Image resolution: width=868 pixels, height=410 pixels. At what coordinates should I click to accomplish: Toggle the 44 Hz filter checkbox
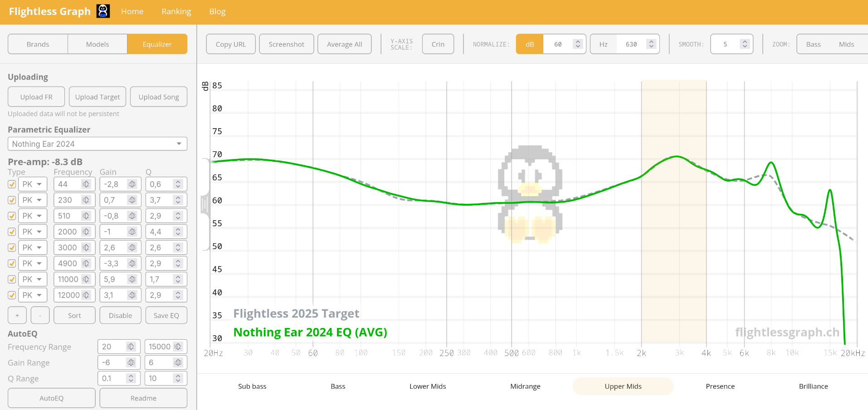(x=12, y=184)
